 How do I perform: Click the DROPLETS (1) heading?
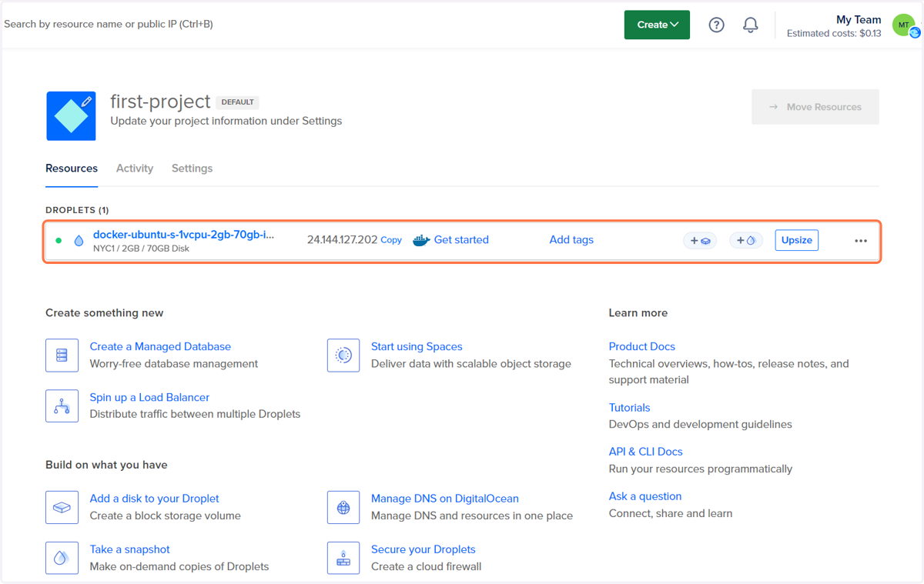coord(77,210)
